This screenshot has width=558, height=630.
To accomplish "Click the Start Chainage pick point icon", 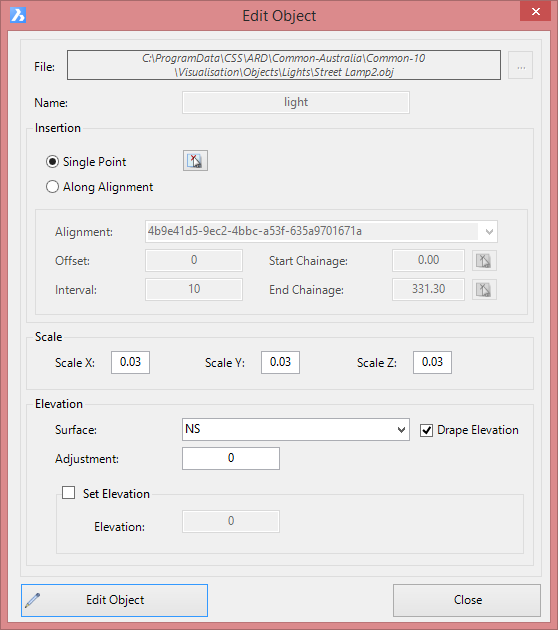I will [x=484, y=260].
